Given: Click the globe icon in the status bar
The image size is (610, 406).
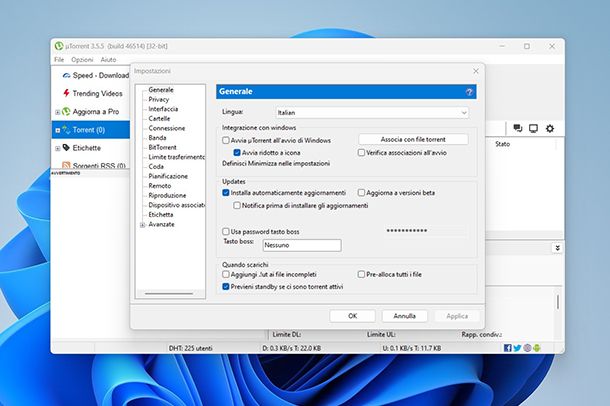Looking at the screenshot, I should (527, 348).
